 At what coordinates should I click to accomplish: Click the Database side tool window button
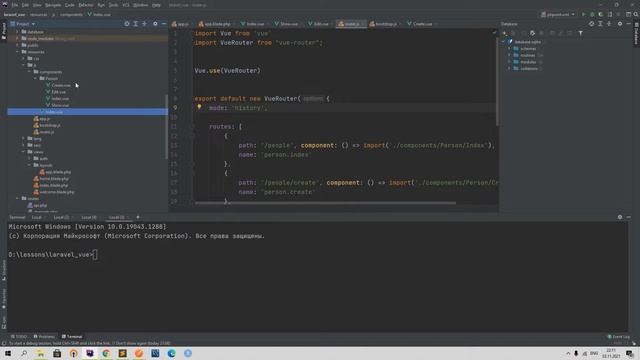point(636,33)
